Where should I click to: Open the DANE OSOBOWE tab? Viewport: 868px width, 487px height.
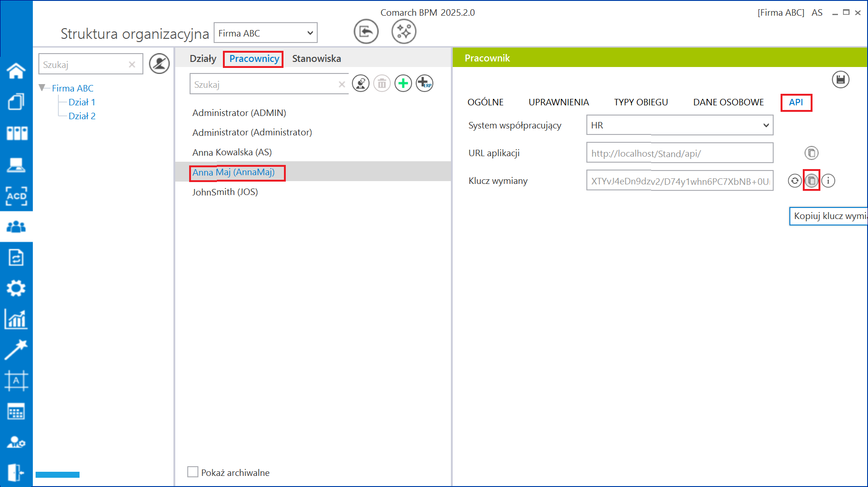tap(728, 102)
